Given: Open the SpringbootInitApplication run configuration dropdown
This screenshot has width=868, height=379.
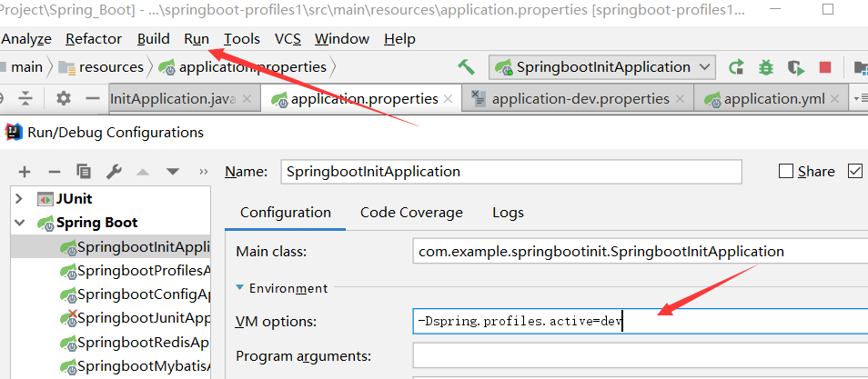Looking at the screenshot, I should 602,67.
